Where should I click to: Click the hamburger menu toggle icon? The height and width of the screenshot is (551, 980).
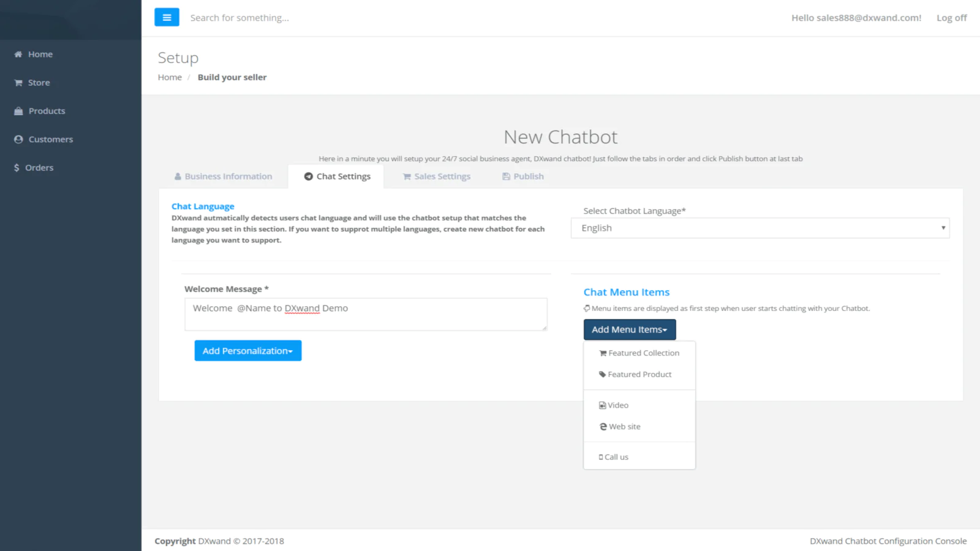click(x=167, y=17)
